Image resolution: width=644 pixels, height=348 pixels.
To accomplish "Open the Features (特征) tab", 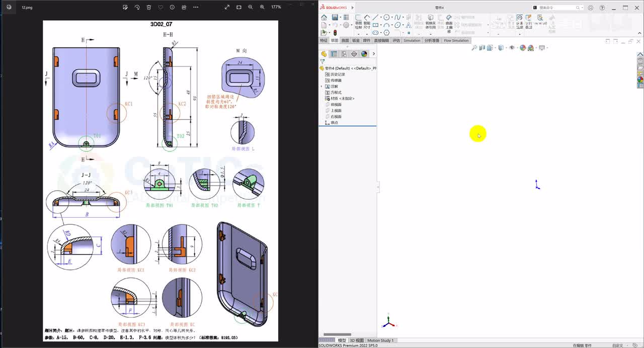I will pos(324,40).
